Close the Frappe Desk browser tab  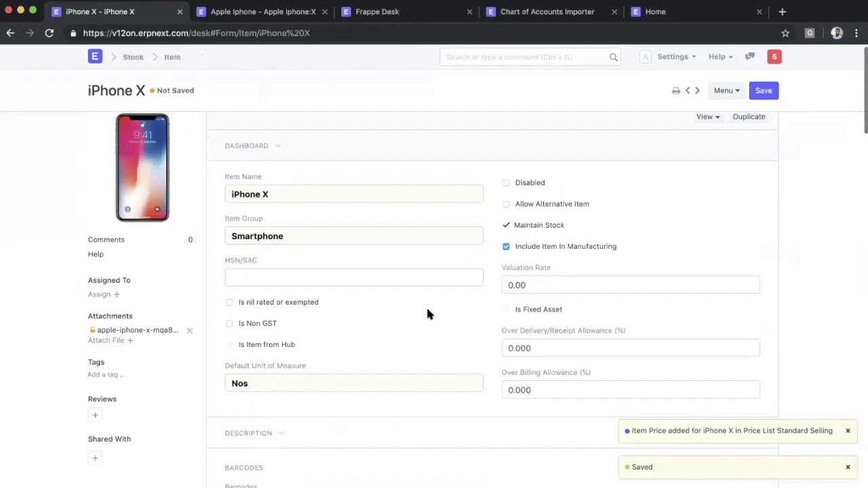[x=469, y=12]
